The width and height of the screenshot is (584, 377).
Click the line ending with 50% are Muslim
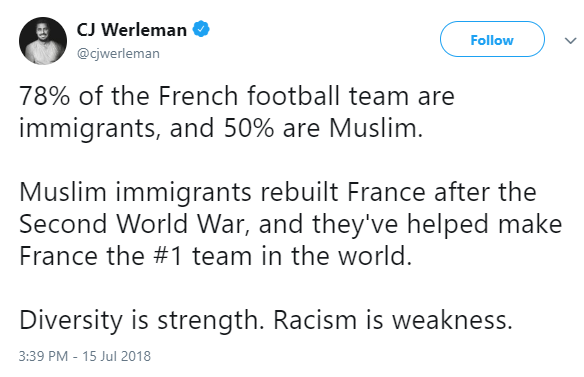221,129
